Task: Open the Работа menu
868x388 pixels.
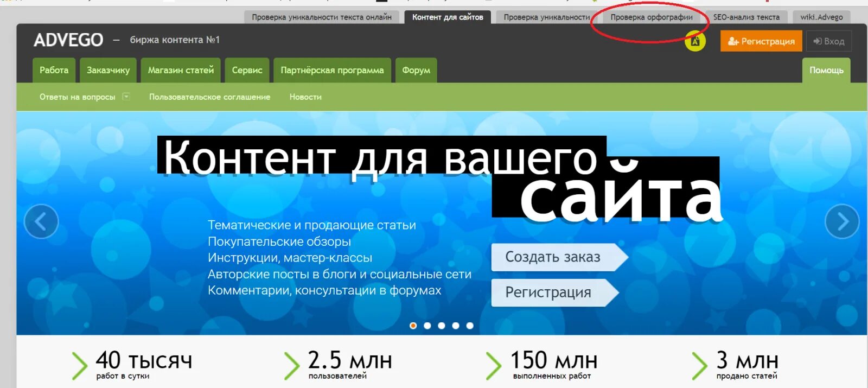Action: [54, 71]
